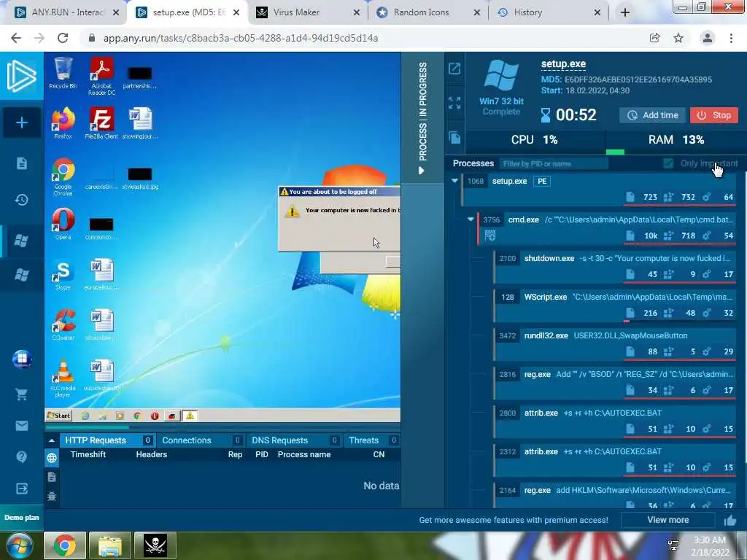Image resolution: width=747 pixels, height=560 pixels.
Task: Select rundll32.exe SwapMouseButton process row
Action: pos(615,343)
